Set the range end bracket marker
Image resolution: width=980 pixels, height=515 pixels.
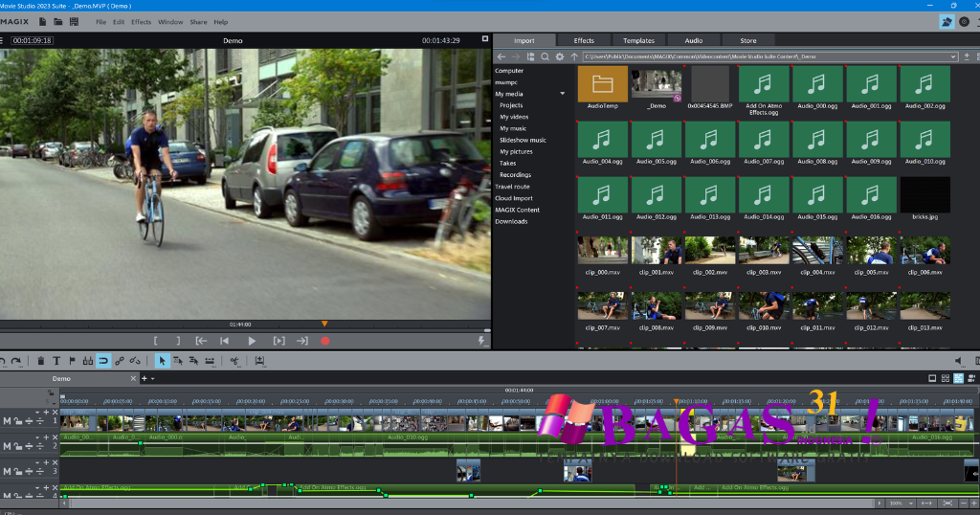click(x=178, y=341)
